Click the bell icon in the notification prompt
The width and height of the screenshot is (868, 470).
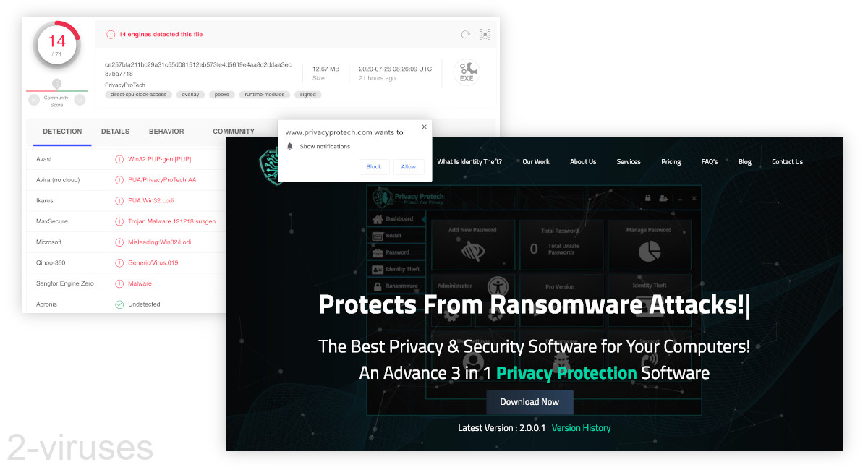pyautogui.click(x=290, y=146)
